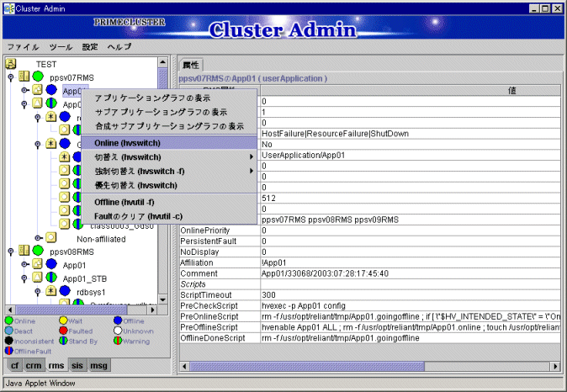
Task: Click the application icon left of App01_STB
Action: [38, 278]
